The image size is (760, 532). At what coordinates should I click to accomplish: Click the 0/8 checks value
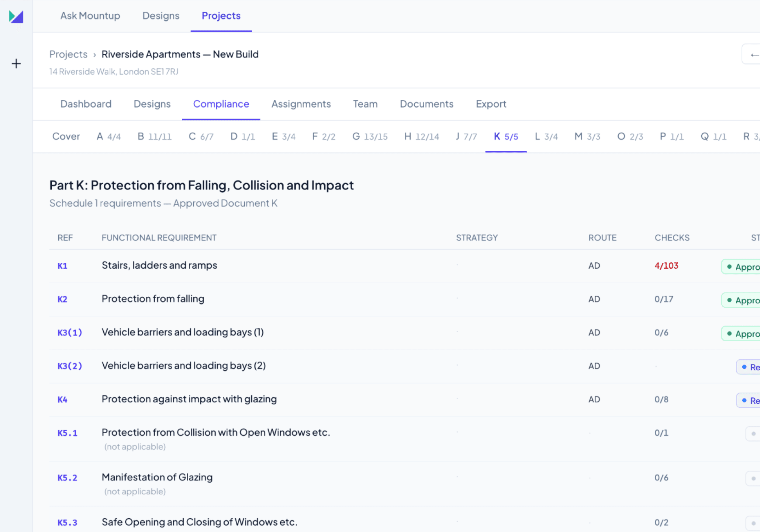click(x=662, y=399)
